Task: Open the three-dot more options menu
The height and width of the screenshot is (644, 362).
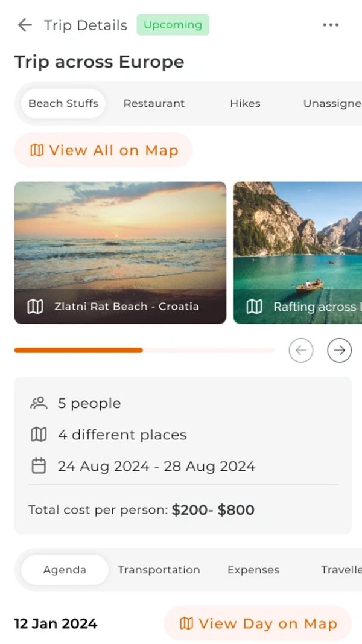Action: click(331, 25)
